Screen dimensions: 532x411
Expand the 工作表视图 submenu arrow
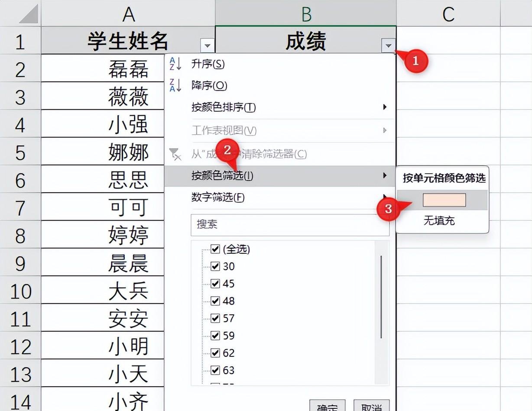(384, 130)
